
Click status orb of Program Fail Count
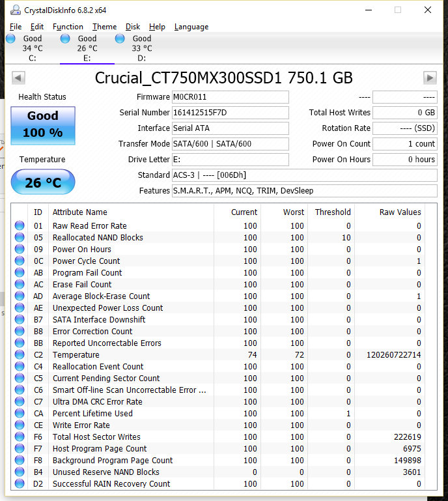coord(20,272)
